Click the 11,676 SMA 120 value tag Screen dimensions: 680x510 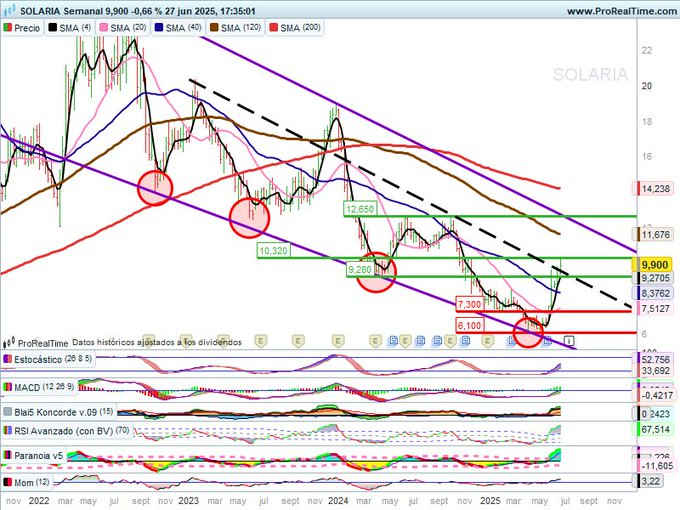(x=654, y=235)
